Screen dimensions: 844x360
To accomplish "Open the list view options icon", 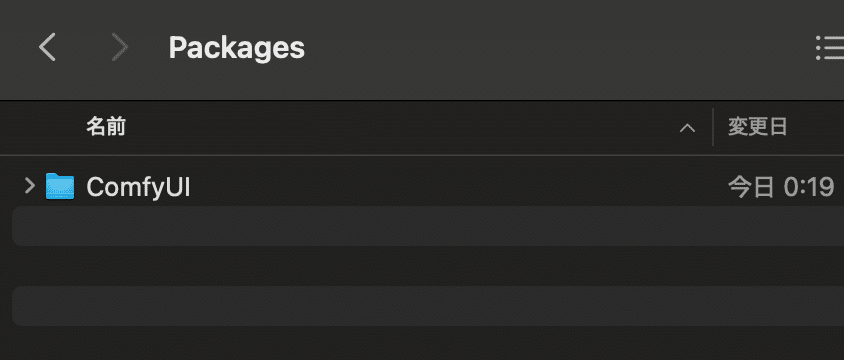I will click(x=829, y=48).
